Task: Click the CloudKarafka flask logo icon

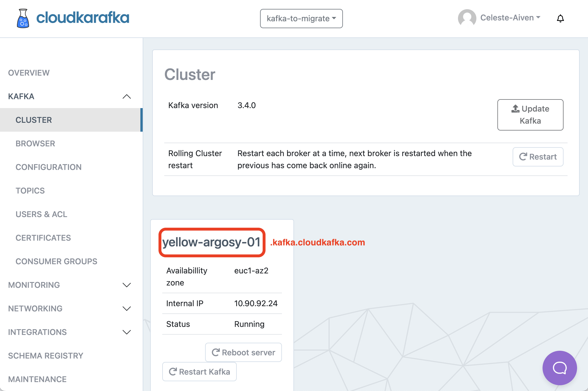Action: pyautogui.click(x=23, y=18)
